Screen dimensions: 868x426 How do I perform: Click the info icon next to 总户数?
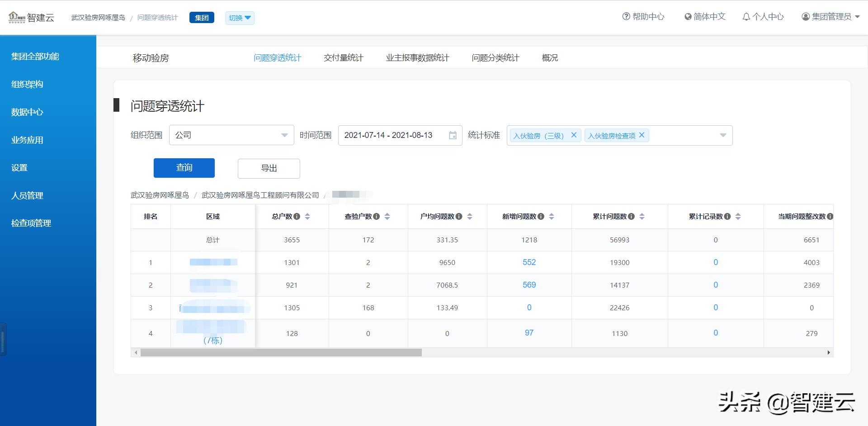[x=297, y=216]
